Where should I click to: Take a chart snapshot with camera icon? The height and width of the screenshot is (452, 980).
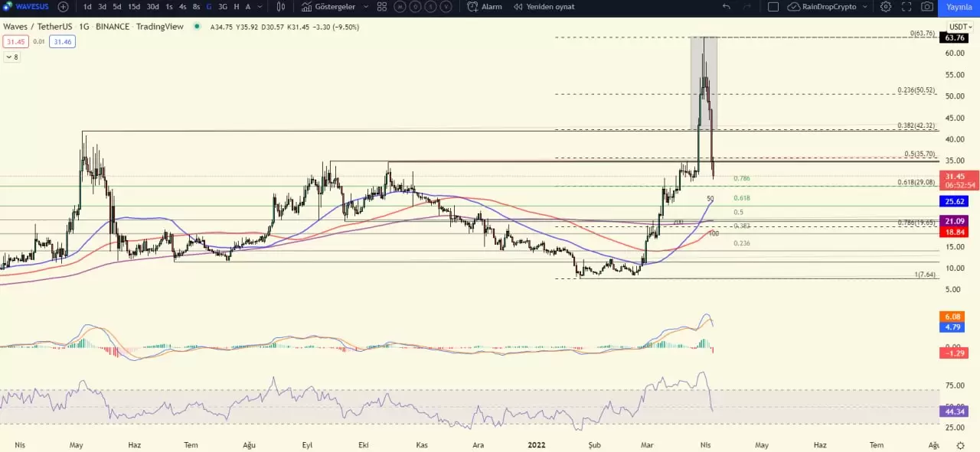927,7
